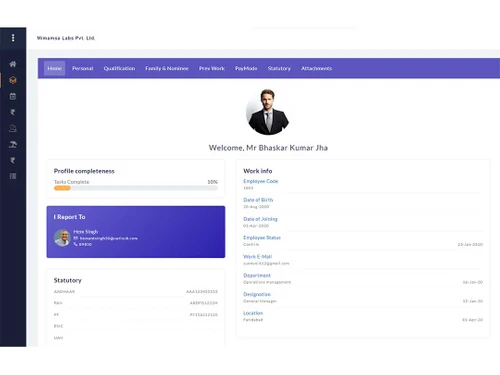Screen dimensions: 500x375
Task: Click the Date of Birth label
Action: [258, 200]
